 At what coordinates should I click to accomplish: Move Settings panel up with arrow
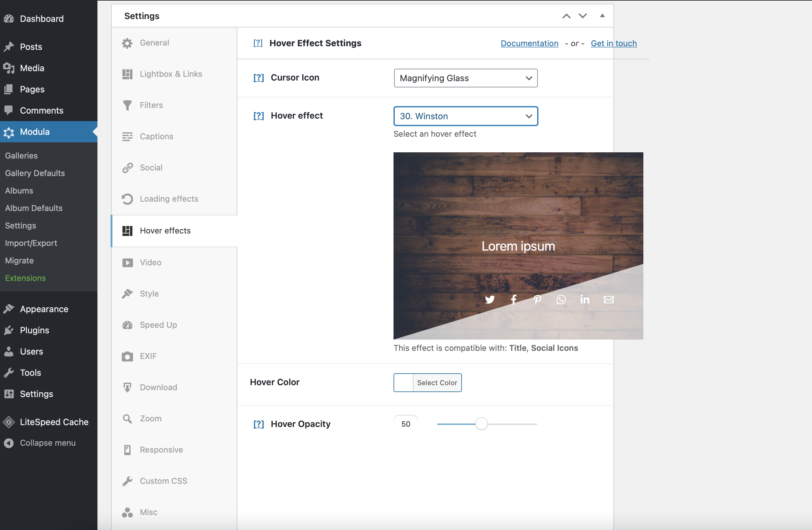point(566,16)
